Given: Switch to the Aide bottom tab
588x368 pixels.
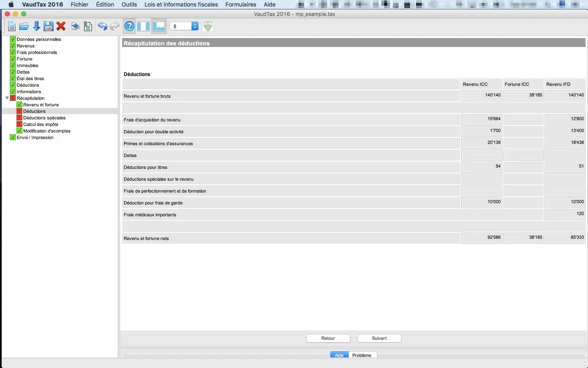Looking at the screenshot, I should pos(339,355).
